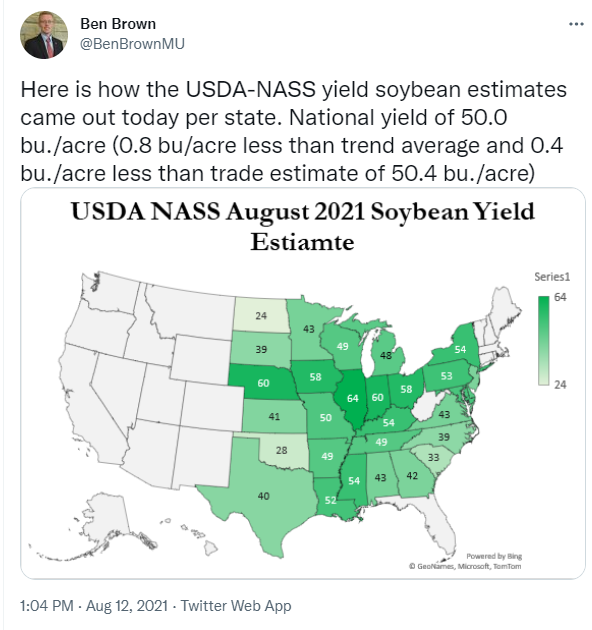
Task: Click Illinois labeled 64 on the map
Action: click(352, 399)
